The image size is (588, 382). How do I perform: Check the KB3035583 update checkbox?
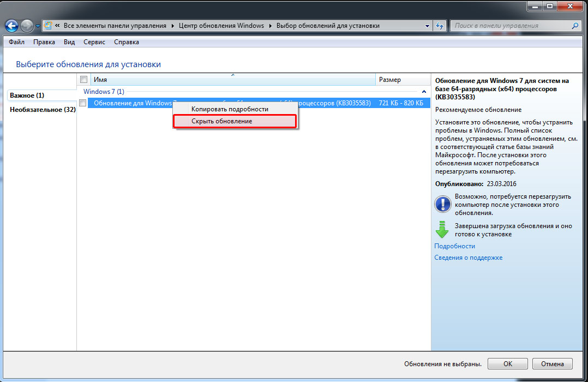[83, 103]
